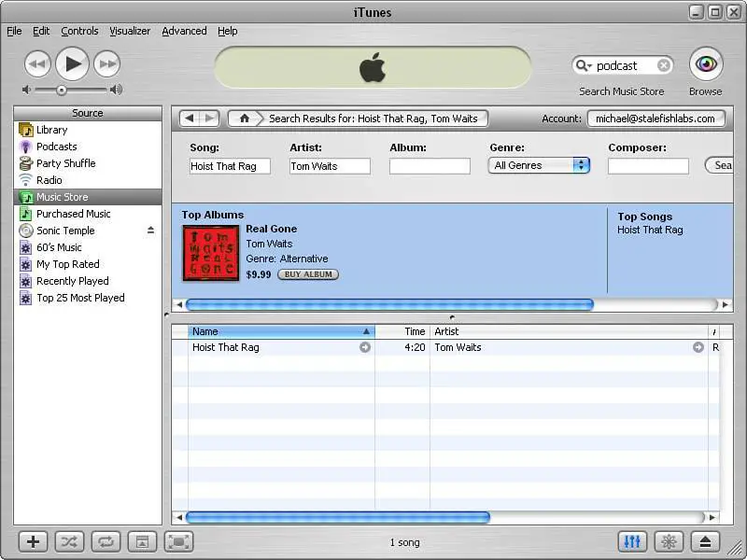This screenshot has width=747, height=560.
Task: Sort song list by Time column
Action: tap(402, 331)
